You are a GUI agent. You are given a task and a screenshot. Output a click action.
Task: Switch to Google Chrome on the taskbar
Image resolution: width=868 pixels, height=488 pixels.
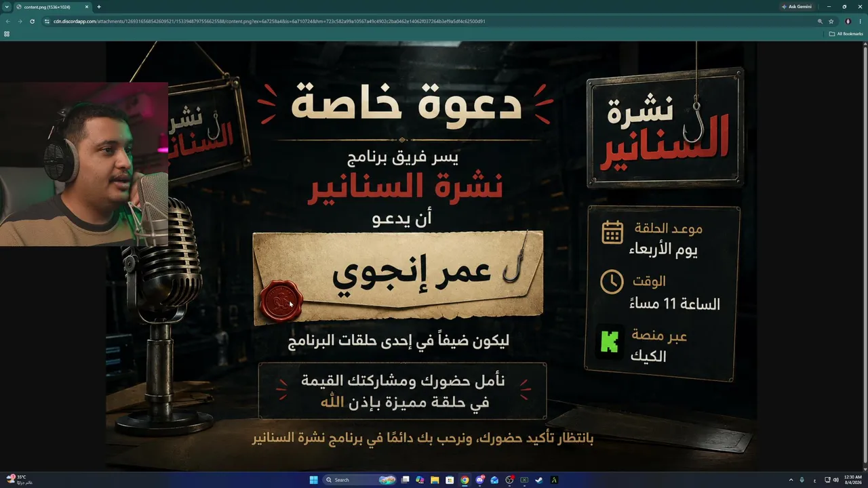[x=465, y=480]
